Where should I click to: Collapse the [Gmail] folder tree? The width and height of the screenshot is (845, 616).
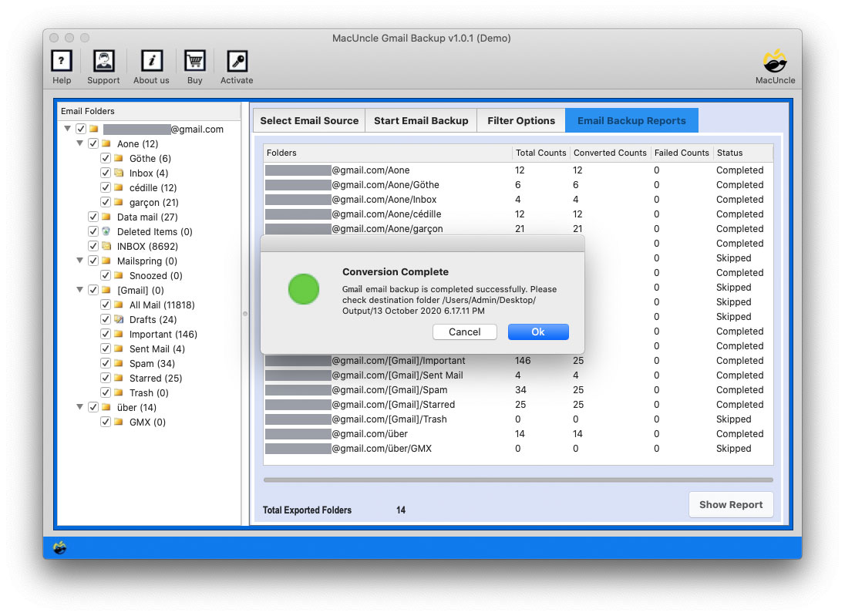tap(79, 290)
